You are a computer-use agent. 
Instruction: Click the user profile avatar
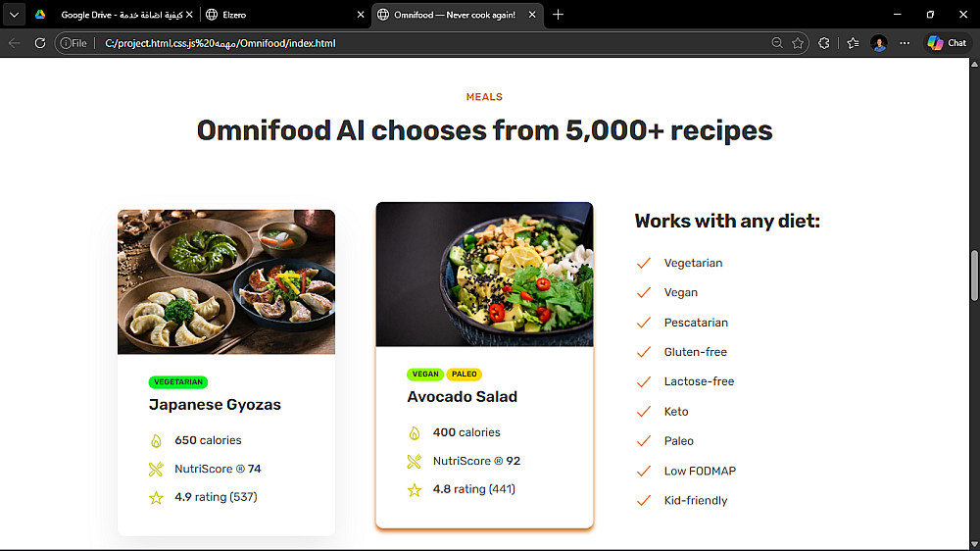879,43
